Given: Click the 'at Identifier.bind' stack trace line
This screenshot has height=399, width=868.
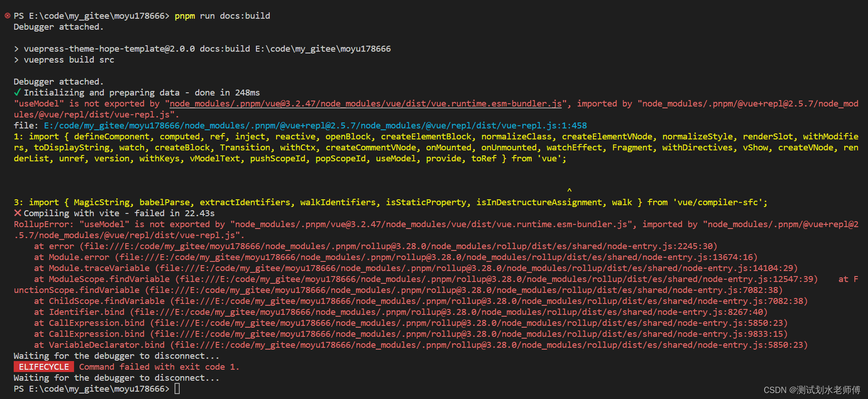Looking at the screenshot, I should (x=401, y=312).
